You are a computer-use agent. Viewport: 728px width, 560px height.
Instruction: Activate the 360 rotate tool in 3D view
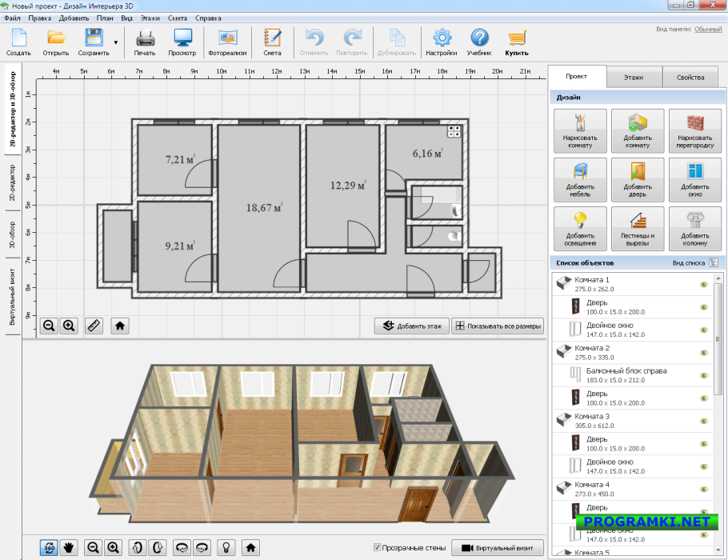[x=49, y=547]
